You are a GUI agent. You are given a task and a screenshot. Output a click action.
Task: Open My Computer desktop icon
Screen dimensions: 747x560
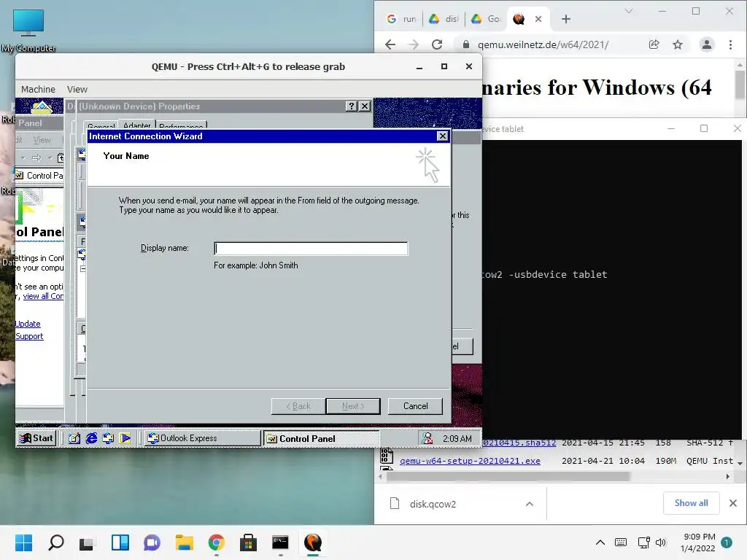(28, 31)
